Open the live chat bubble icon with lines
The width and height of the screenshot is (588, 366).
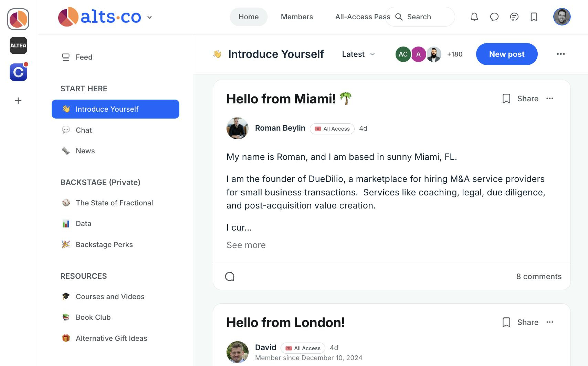pos(514,17)
